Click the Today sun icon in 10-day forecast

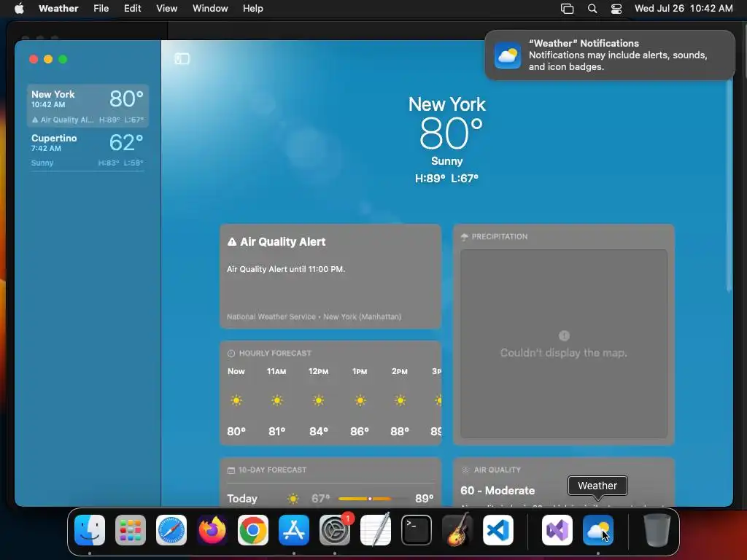[293, 499]
